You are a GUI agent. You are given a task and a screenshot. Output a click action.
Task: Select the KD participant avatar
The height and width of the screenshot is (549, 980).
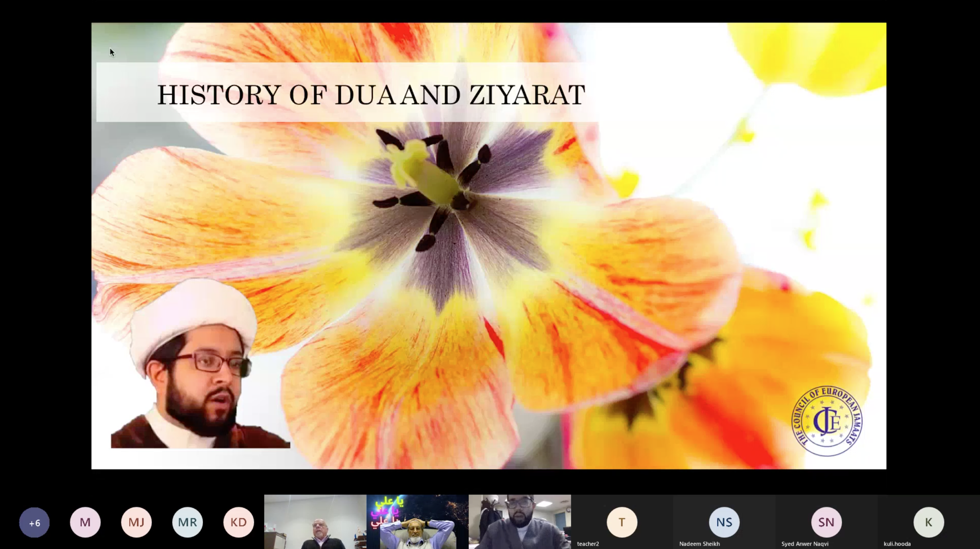tap(238, 522)
